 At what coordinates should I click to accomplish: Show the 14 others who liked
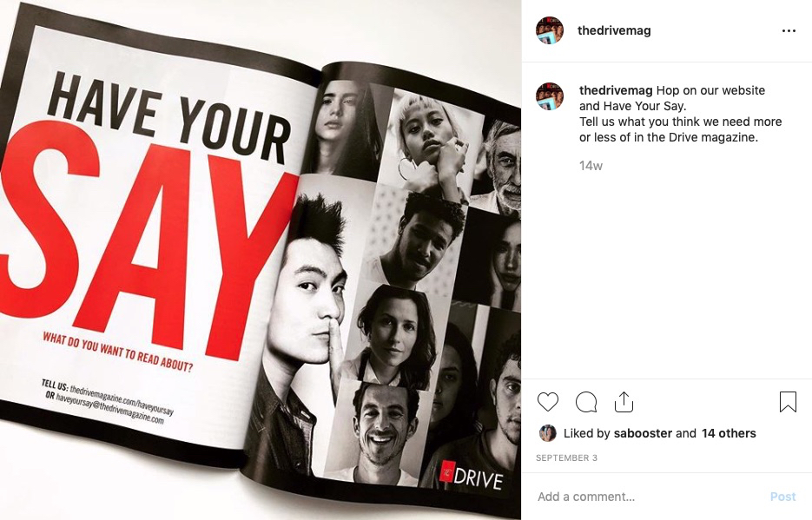tap(729, 433)
